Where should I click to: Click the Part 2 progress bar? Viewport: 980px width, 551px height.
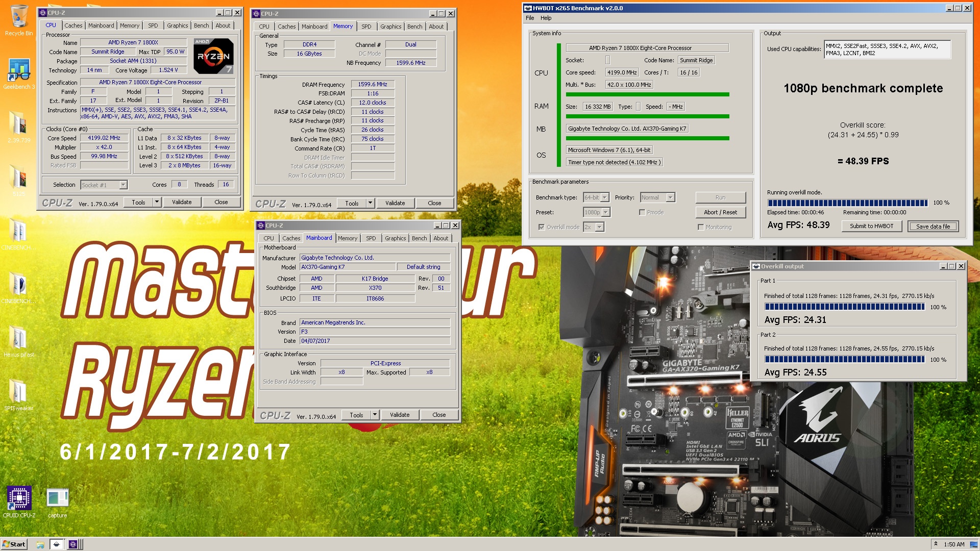click(844, 360)
